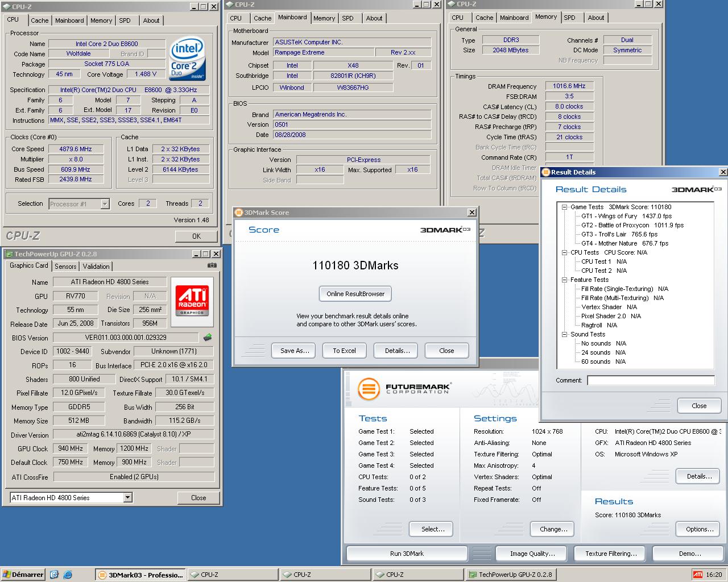Collapse the Game Tests tree node
This screenshot has height=582, width=728.
click(x=564, y=207)
